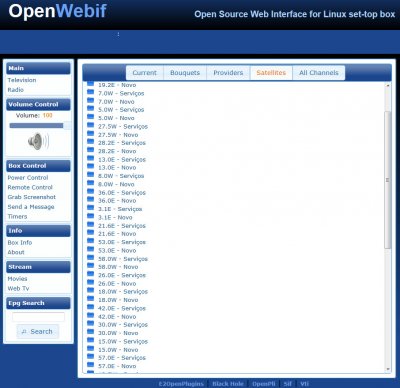Collapse the Volume Control section header
400x388 pixels.
38,104
